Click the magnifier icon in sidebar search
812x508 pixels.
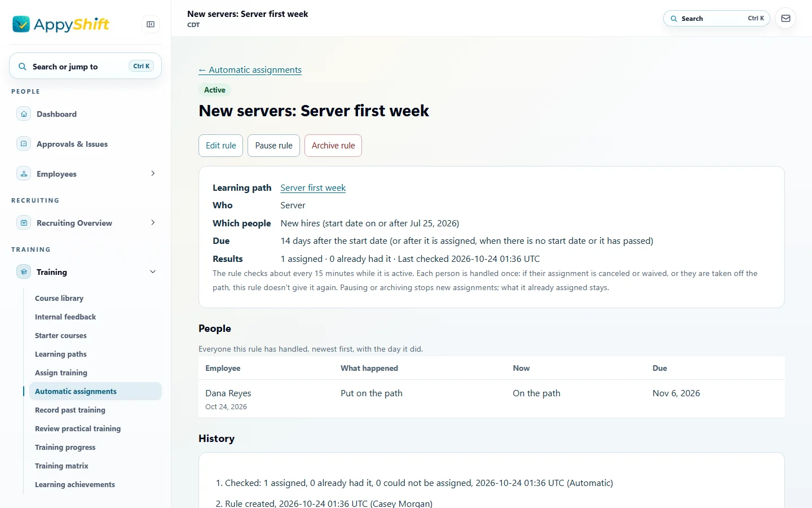[23, 67]
